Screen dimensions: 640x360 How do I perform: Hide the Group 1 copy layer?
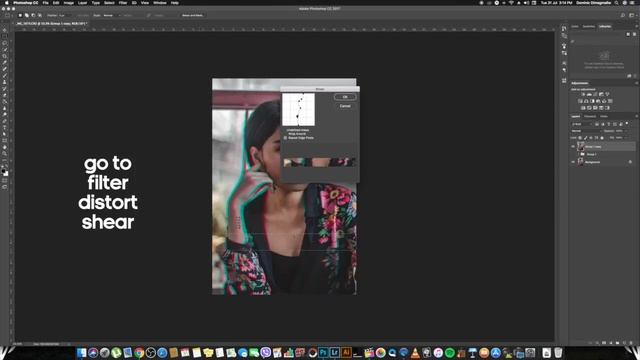point(573,146)
